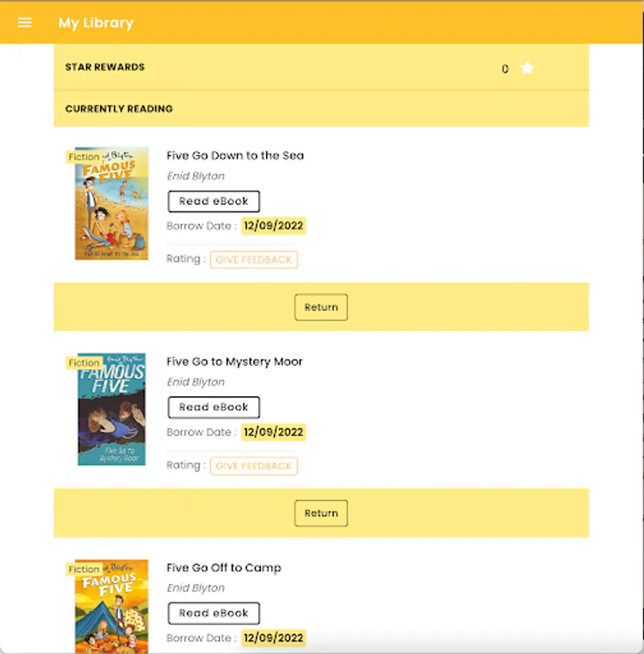Click the Five Go Off to Camp title
Viewport: 644px width, 654px height.
pos(223,568)
